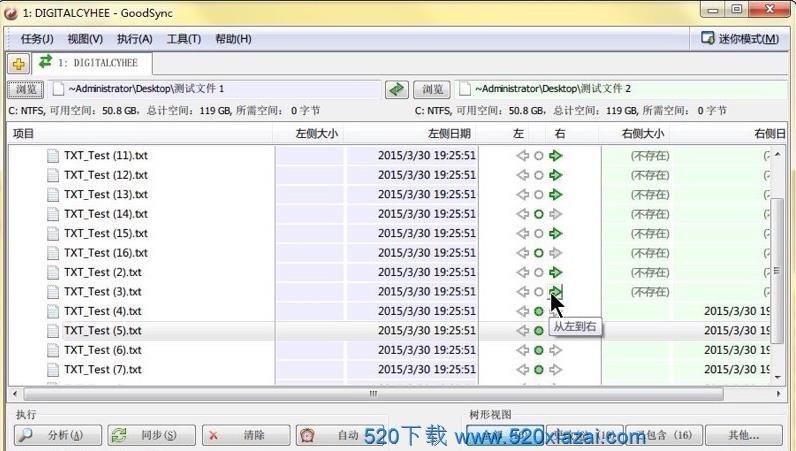
Task: Set left-to-right green arrow for TXT_Test (13).txt
Action: click(x=556, y=195)
